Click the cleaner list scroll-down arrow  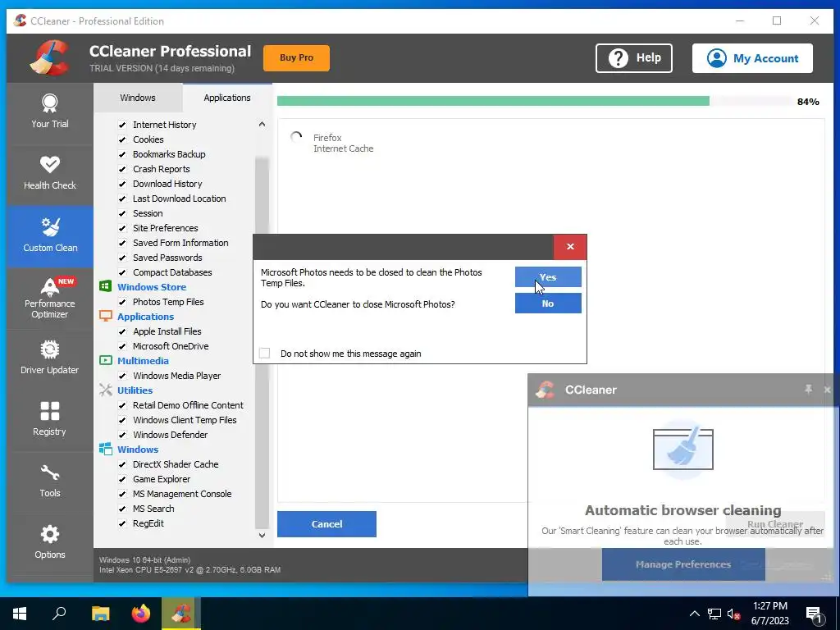(x=262, y=535)
